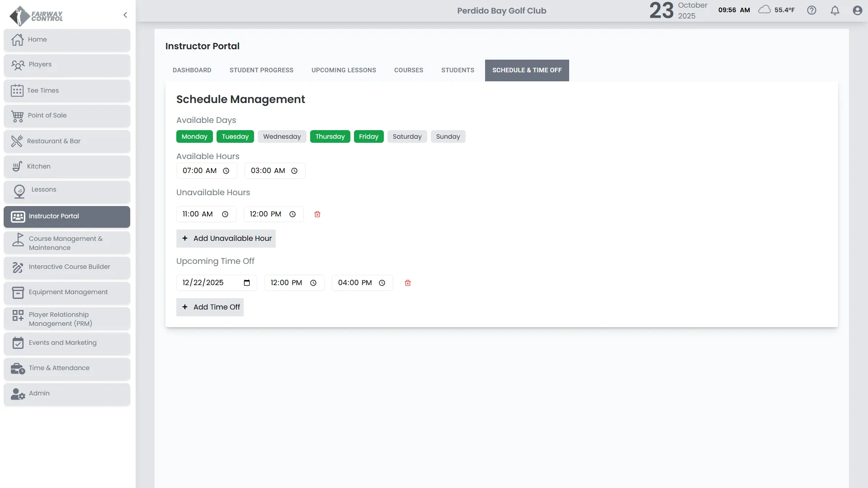The width and height of the screenshot is (868, 488).
Task: Disable Monday availability
Action: click(194, 136)
